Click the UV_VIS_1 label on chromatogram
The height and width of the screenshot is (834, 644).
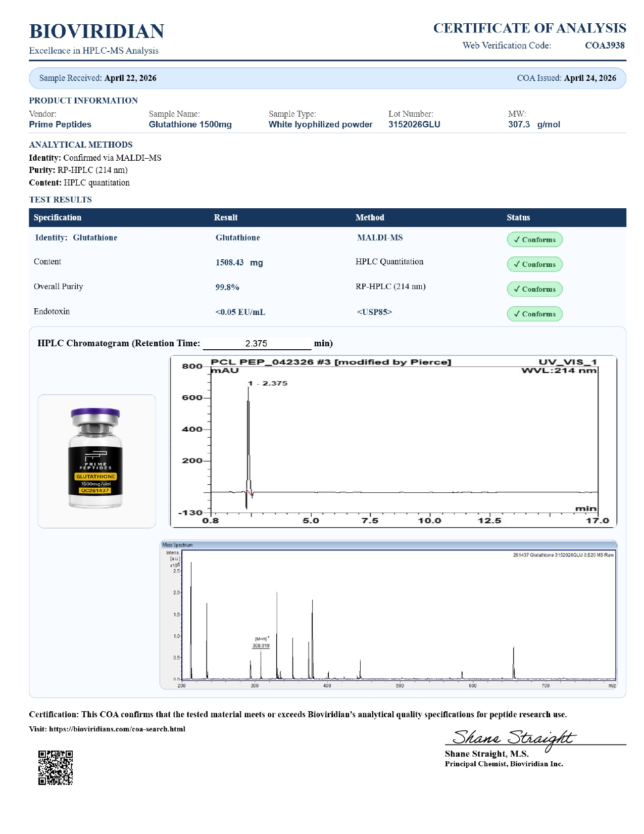click(568, 362)
